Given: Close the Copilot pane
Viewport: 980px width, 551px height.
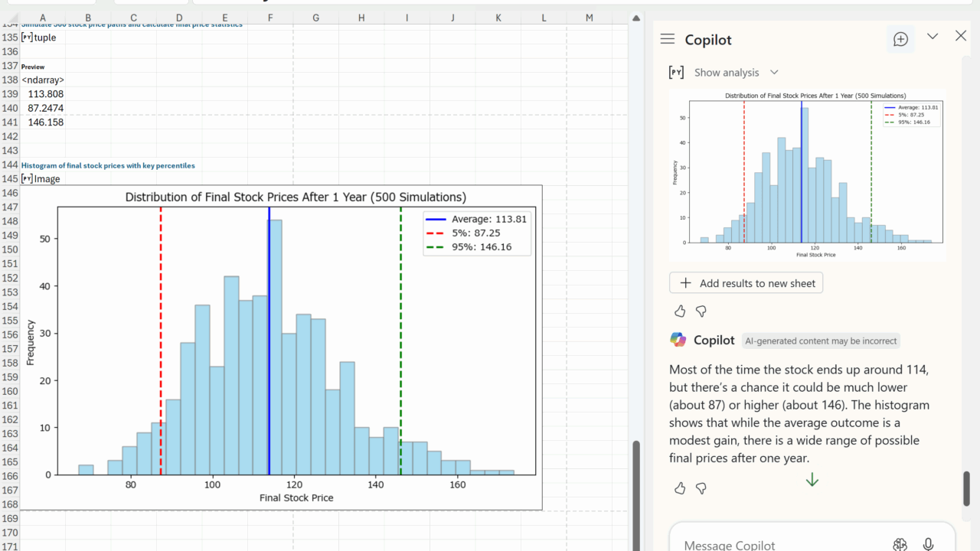Looking at the screenshot, I should pos(961,36).
